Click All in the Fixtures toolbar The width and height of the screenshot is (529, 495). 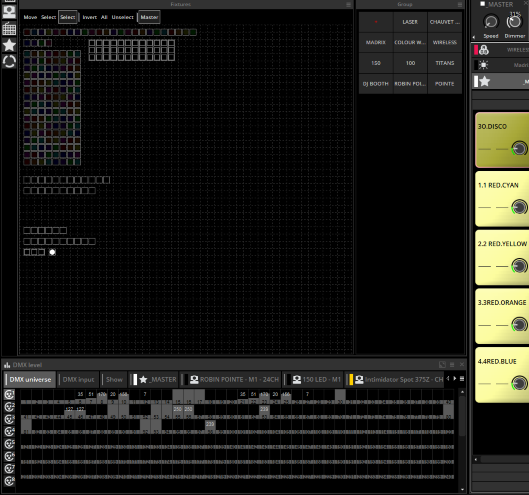(104, 17)
